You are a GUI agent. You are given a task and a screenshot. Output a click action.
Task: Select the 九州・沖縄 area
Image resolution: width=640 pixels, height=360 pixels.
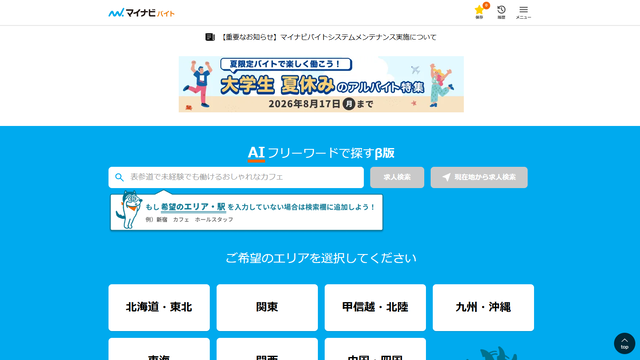(x=483, y=307)
